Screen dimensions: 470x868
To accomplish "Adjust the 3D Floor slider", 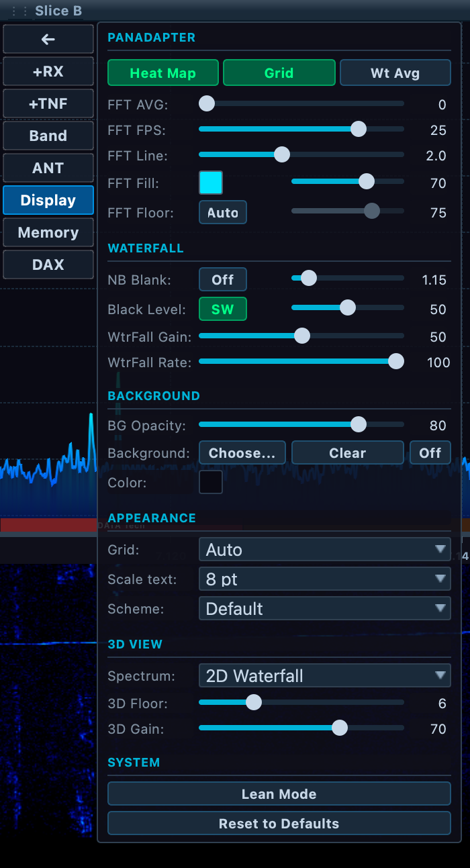I will 301,702.
